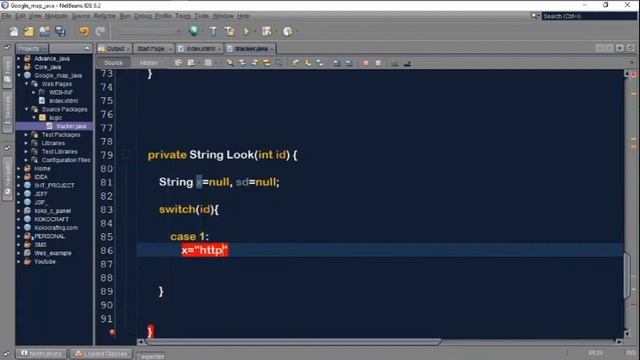Open the File menu
This screenshot has height=360, width=640.
click(6, 16)
